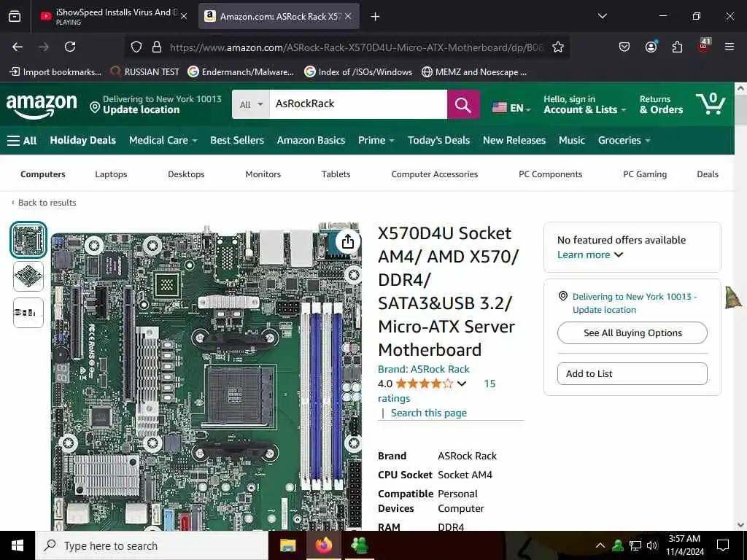
Task: Open Amazon Basics
Action: (x=311, y=140)
